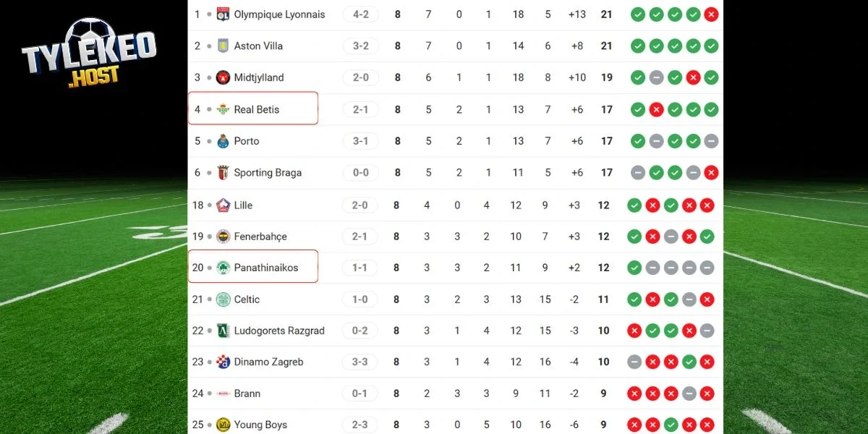Click the Celtic team logo
868x434 pixels.
224,299
